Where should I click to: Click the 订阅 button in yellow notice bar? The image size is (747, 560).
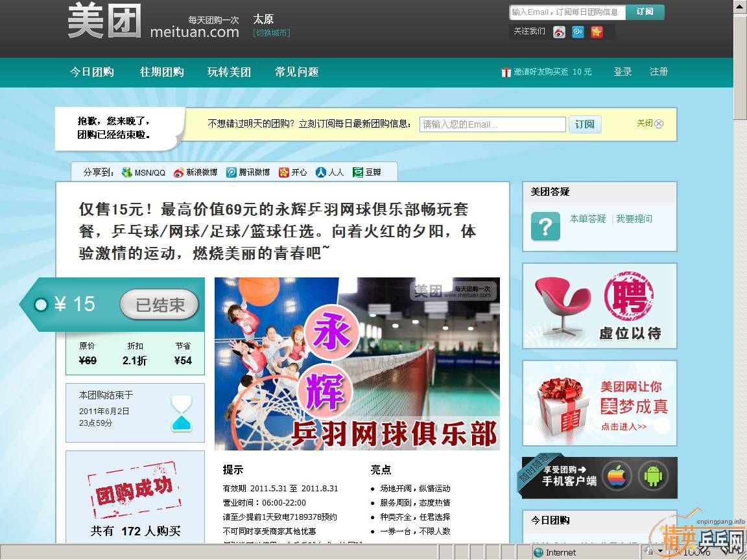(584, 124)
